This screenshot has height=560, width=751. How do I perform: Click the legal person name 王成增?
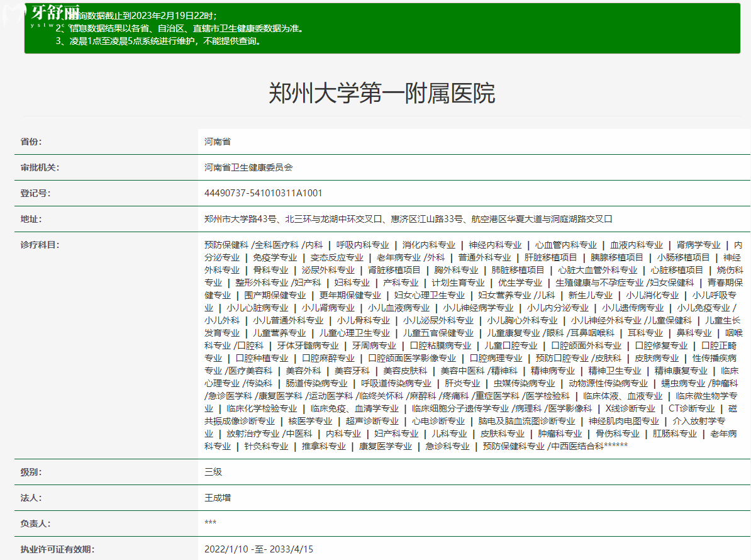218,498
